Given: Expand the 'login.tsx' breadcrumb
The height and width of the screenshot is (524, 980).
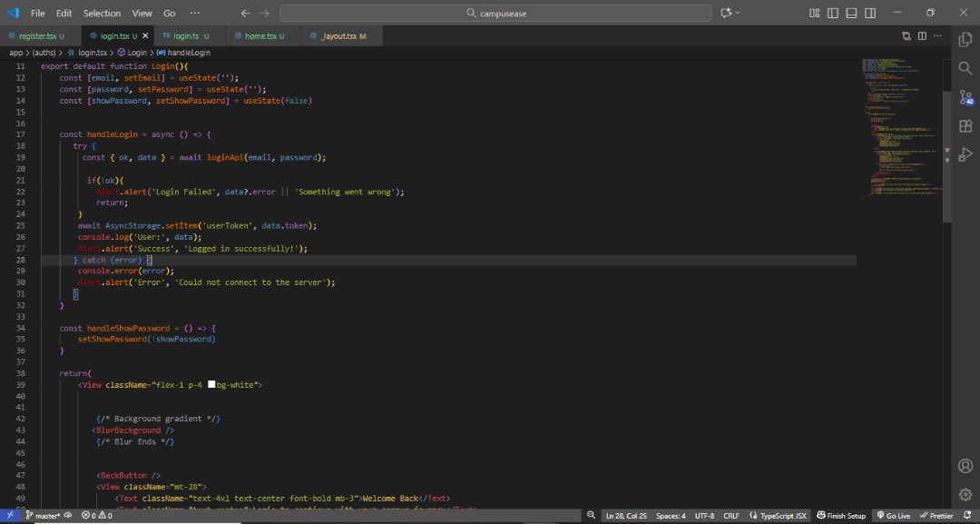Looking at the screenshot, I should point(92,53).
